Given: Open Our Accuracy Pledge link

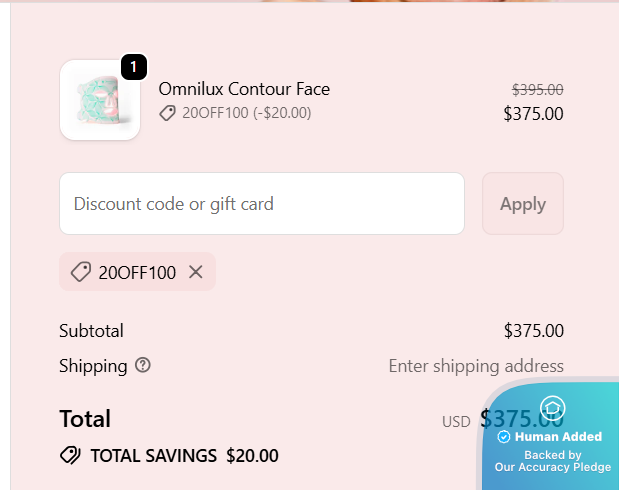Looking at the screenshot, I should (x=552, y=467).
